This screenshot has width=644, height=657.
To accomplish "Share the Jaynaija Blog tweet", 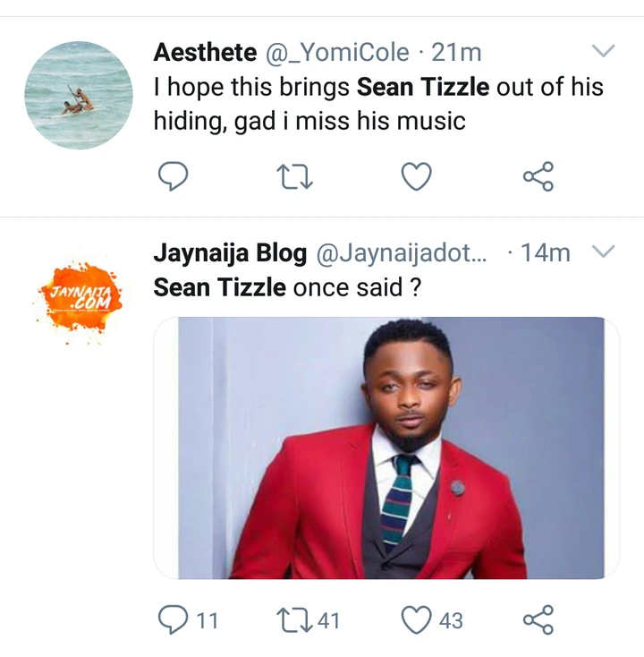I will [x=538, y=619].
